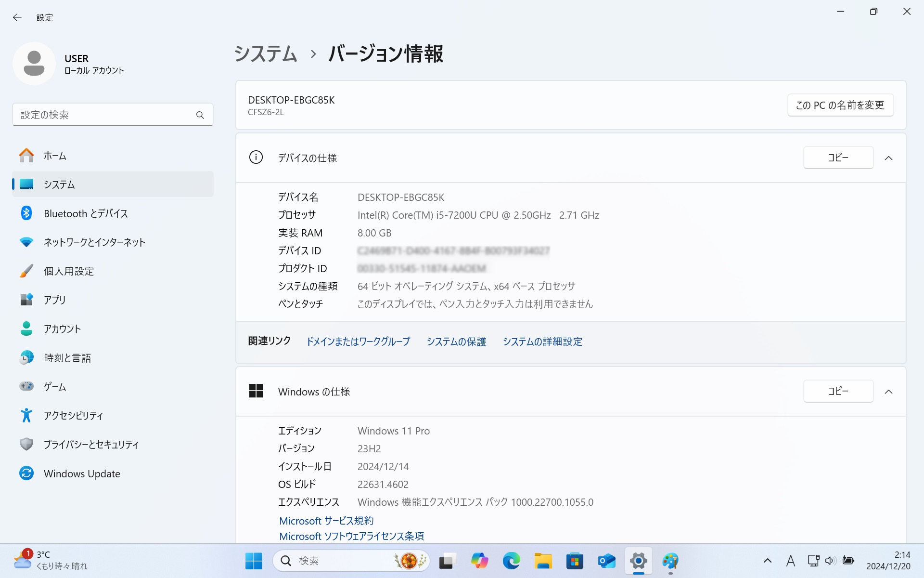Open 個人用設定 in sidebar

tap(113, 271)
